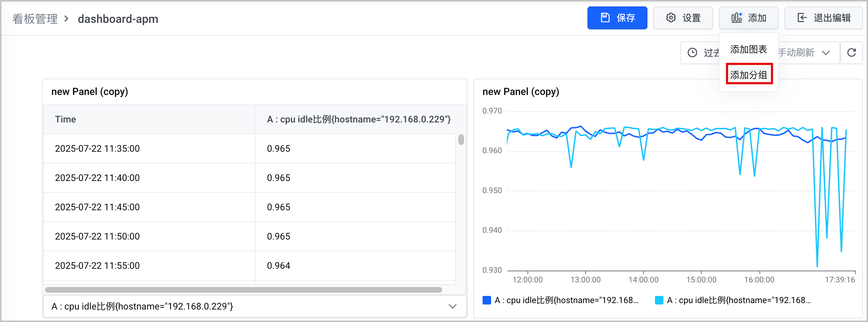Select 添加图表 from the menu
The width and height of the screenshot is (868, 322).
tap(748, 49)
